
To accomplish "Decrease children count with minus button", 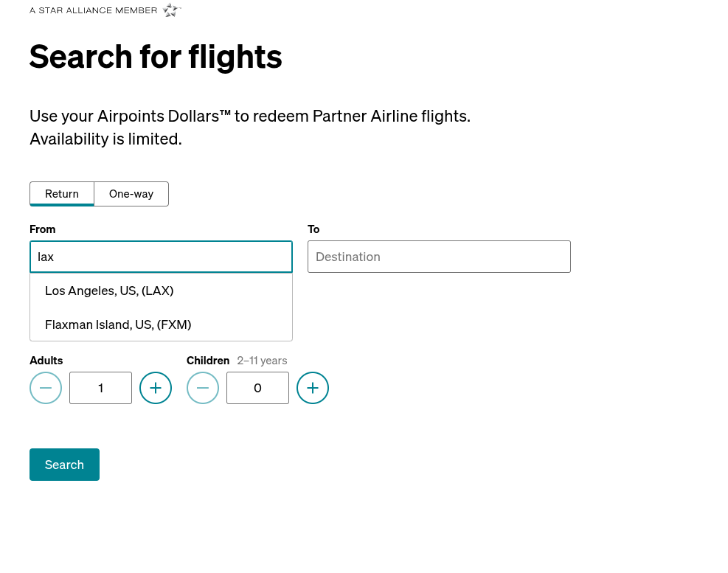I will (202, 388).
